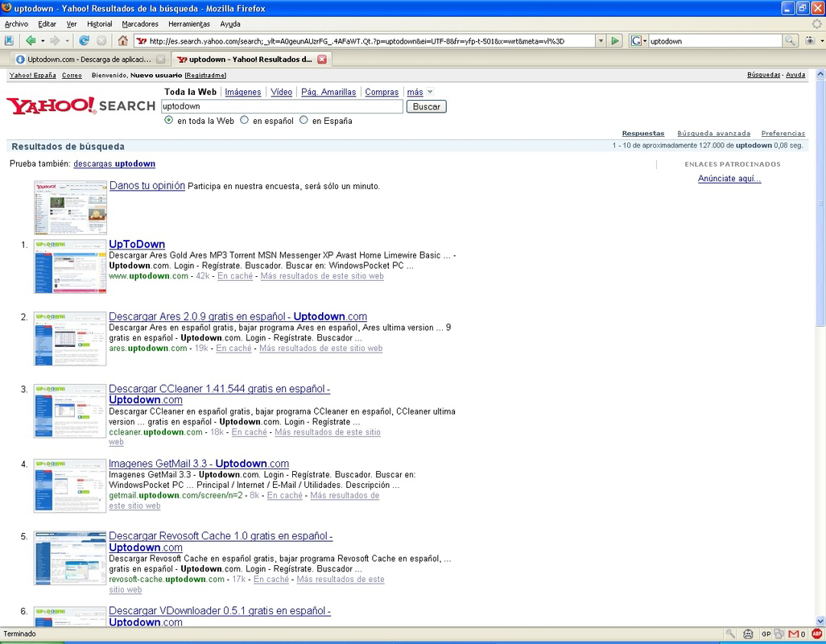The image size is (826, 644).
Task: Open 'En caché' link for ccleaner.uptodown.com
Action: (250, 431)
